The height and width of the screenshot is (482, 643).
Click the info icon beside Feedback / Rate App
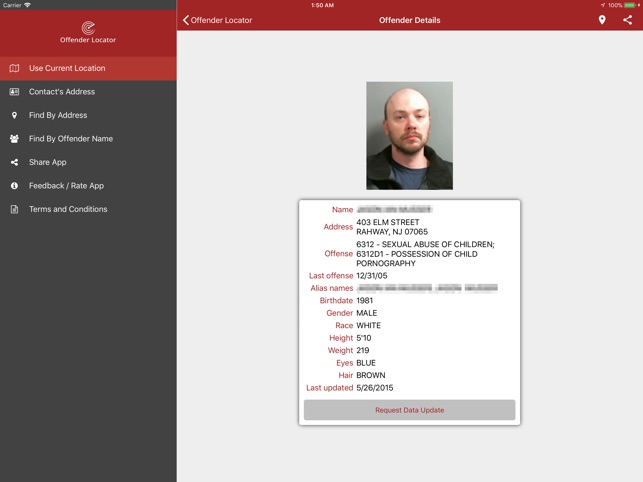(x=14, y=186)
